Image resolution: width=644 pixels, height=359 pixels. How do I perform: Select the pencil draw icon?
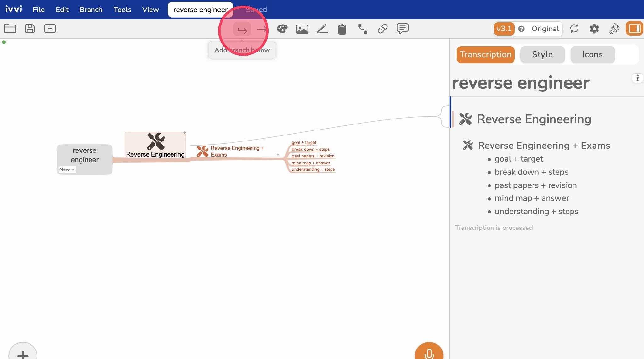coord(322,29)
